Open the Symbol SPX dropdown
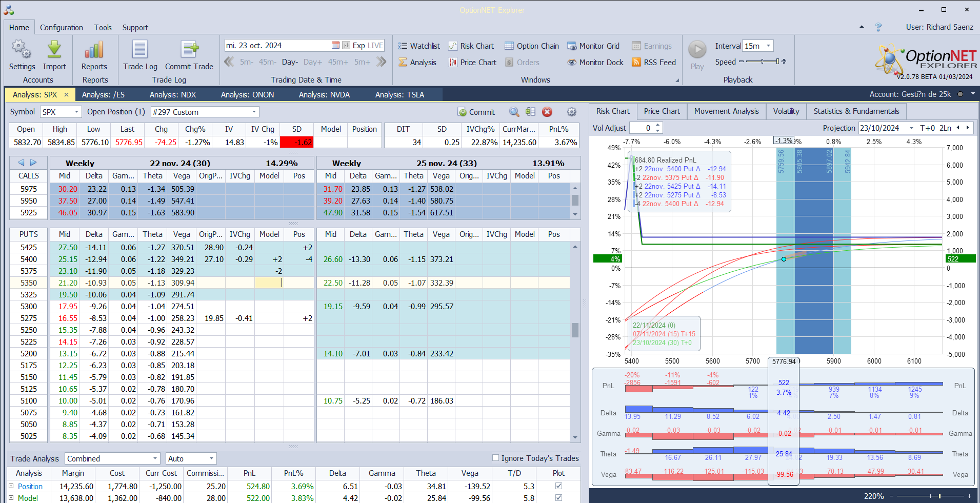The height and width of the screenshot is (503, 980). click(x=77, y=112)
